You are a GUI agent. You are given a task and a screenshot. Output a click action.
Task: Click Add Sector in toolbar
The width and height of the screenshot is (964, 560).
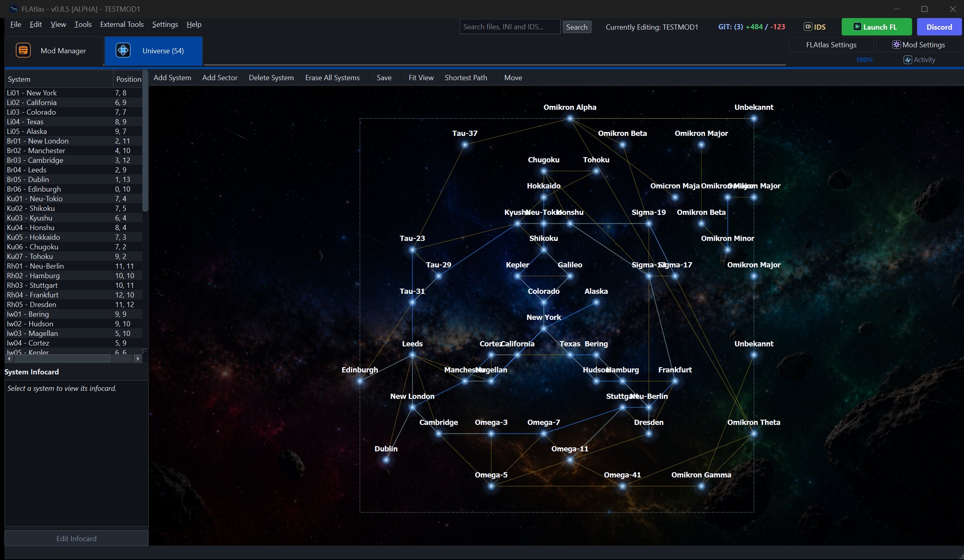coord(220,78)
